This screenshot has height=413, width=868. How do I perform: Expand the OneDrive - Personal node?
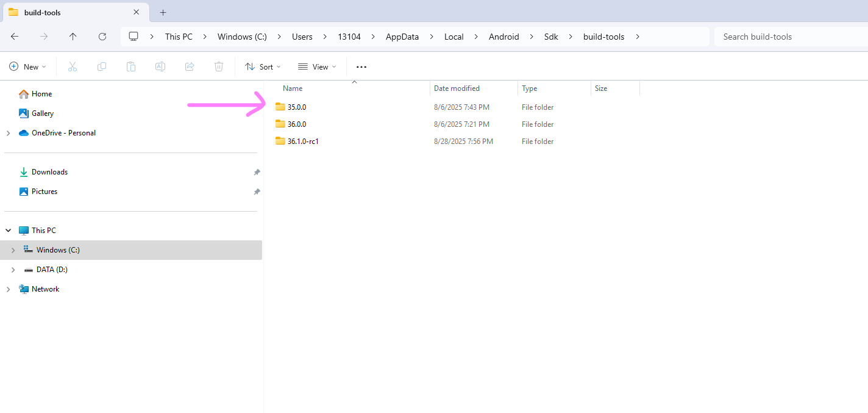[x=8, y=133]
